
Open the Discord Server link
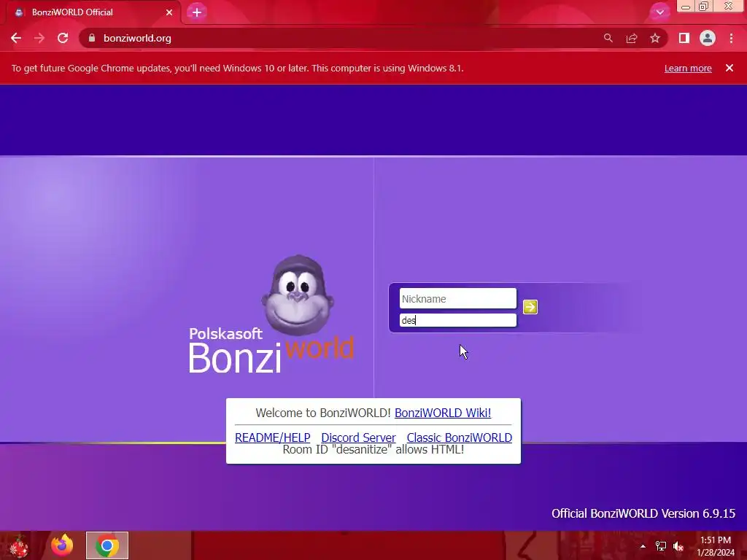click(x=358, y=437)
